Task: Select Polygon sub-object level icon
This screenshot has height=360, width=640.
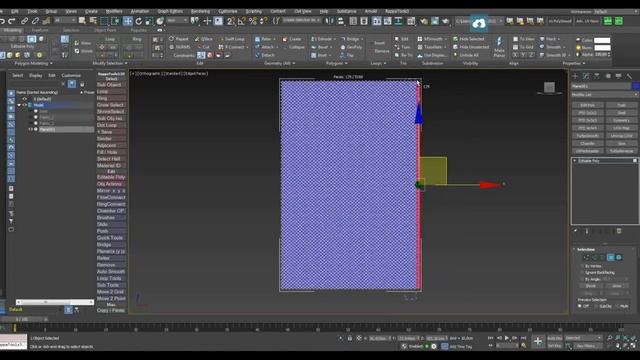Action: pyautogui.click(x=611, y=257)
